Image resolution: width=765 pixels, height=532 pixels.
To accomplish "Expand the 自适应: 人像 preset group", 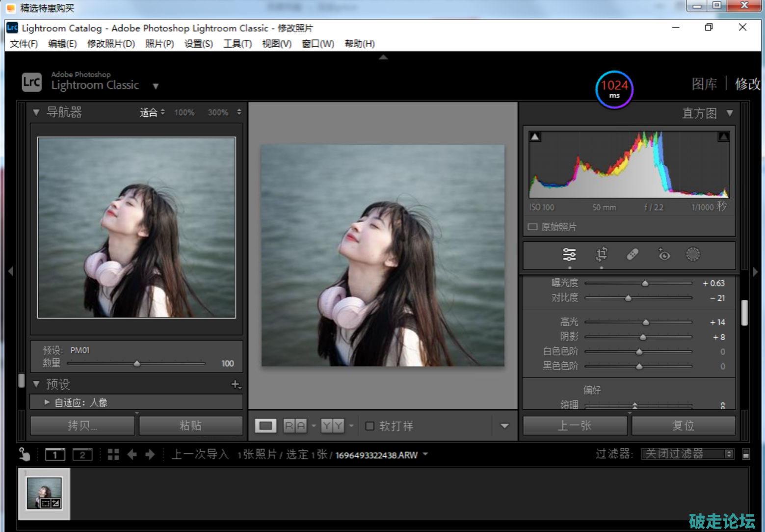I will coord(47,402).
